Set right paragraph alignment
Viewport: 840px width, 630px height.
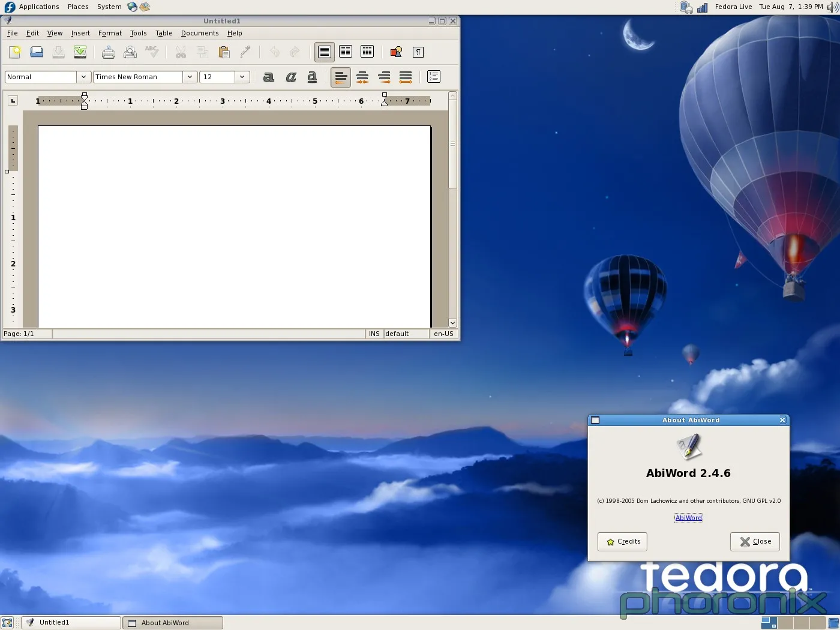point(384,77)
